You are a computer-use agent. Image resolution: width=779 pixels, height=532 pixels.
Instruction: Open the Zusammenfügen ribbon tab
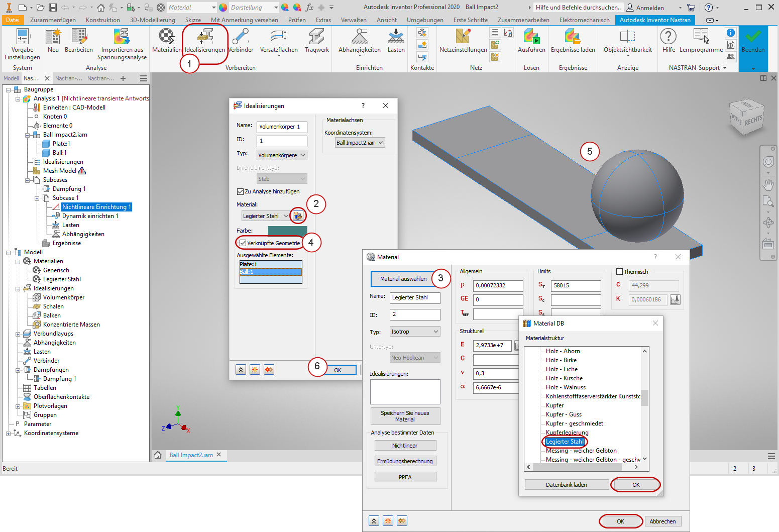click(53, 20)
